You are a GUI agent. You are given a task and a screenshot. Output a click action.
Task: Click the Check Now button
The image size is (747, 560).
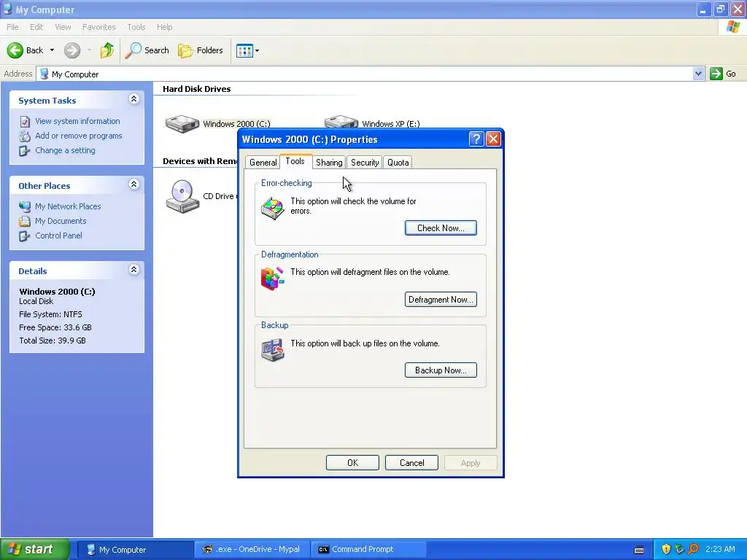click(x=441, y=227)
